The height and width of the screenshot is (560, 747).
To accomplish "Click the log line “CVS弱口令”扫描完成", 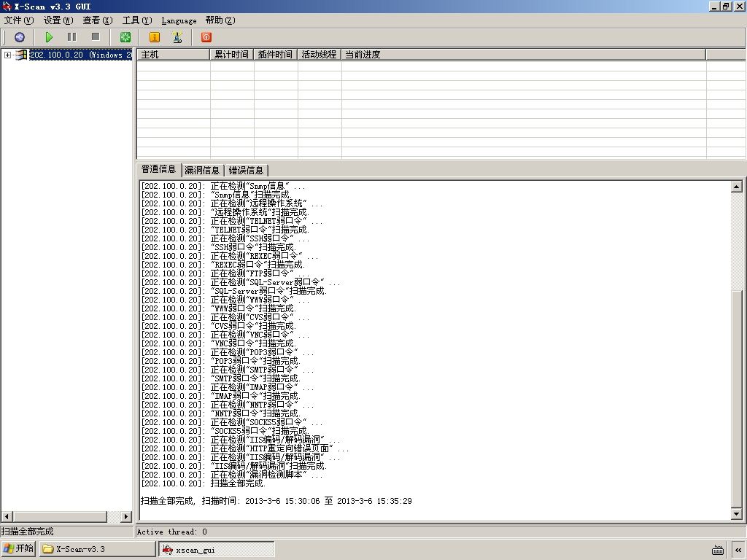I will pyautogui.click(x=219, y=326).
